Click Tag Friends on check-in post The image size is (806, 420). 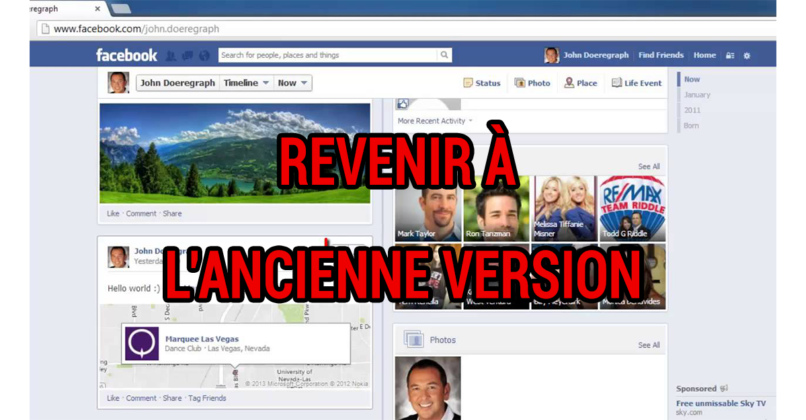point(207,398)
